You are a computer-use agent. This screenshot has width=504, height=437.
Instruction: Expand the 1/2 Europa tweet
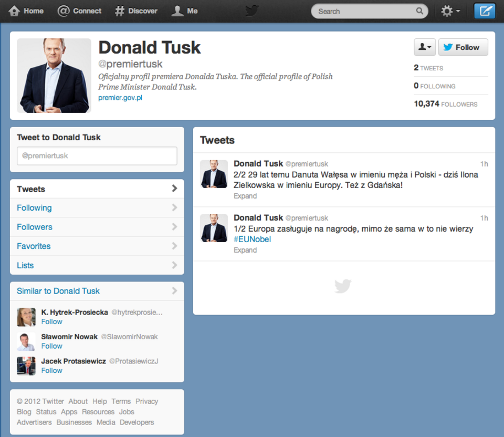[245, 250]
